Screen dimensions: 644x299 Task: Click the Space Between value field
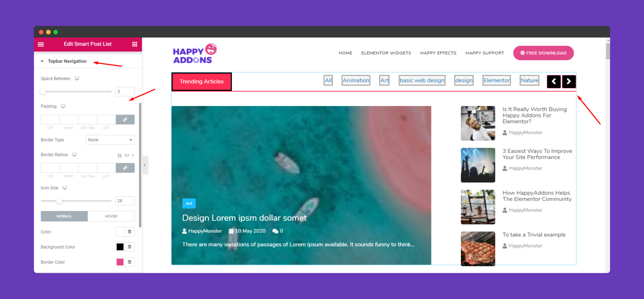[125, 92]
